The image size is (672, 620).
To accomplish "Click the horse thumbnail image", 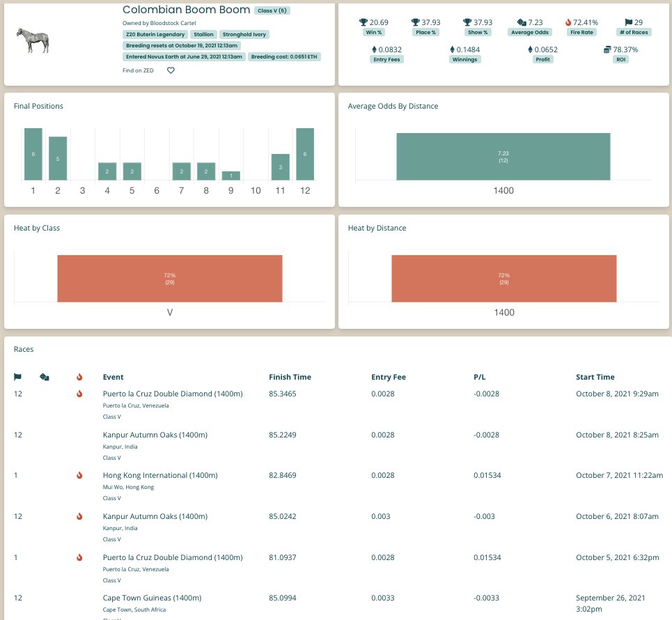I will [x=33, y=40].
